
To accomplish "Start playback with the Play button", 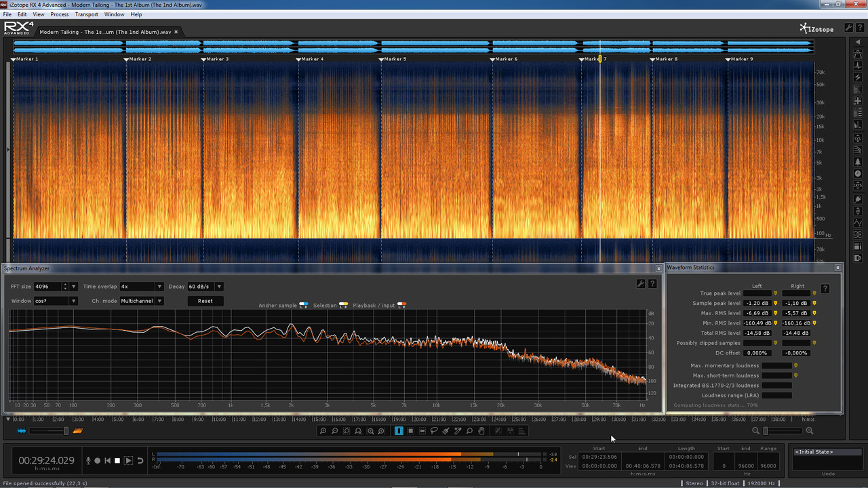I will point(128,461).
